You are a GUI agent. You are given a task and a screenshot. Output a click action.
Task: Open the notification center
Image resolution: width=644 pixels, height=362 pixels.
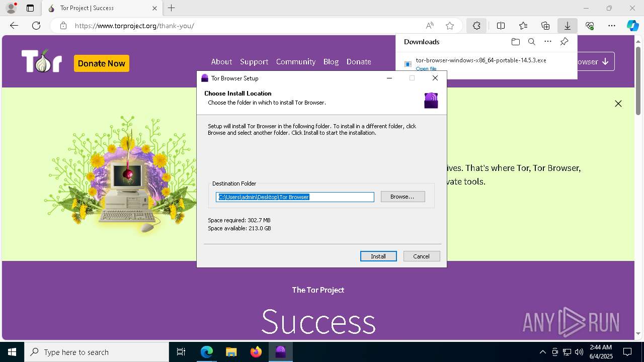(627, 352)
